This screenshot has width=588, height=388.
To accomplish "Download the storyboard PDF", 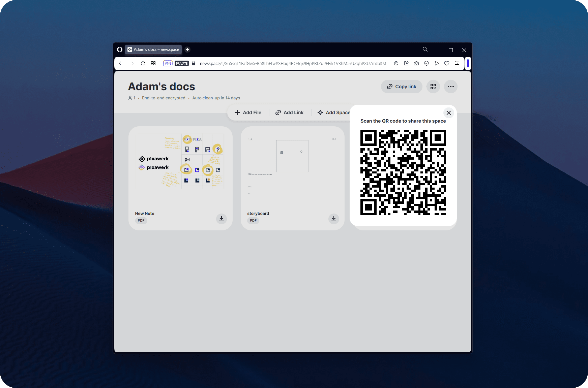I will pos(334,219).
